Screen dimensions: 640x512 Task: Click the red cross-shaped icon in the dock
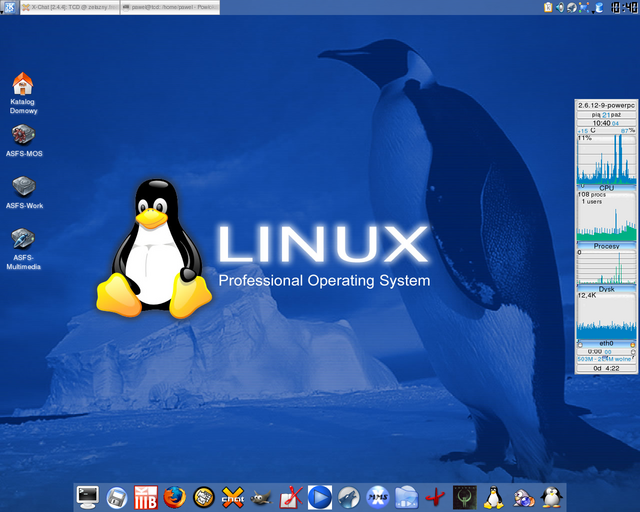[436, 498]
